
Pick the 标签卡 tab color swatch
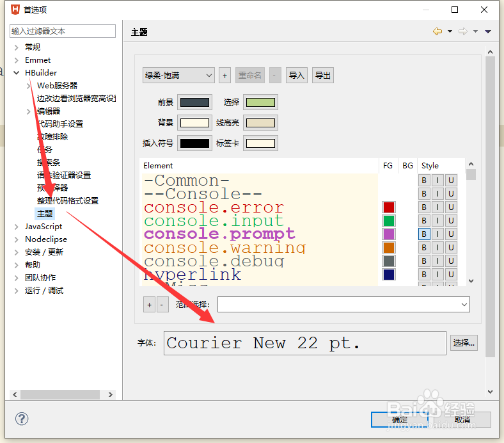click(260, 143)
